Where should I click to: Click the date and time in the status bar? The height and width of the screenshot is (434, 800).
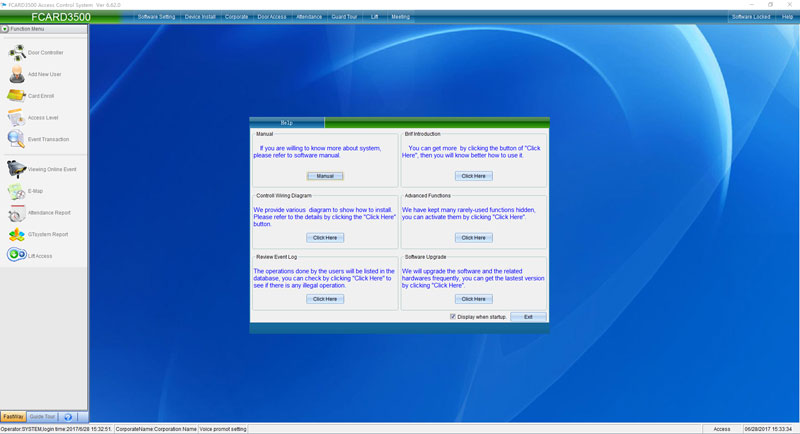click(768, 429)
